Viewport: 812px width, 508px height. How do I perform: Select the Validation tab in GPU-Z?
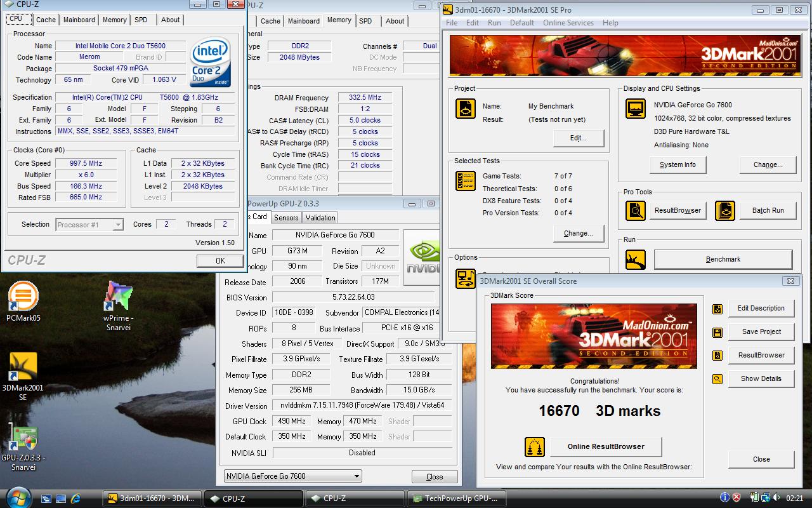pos(320,217)
